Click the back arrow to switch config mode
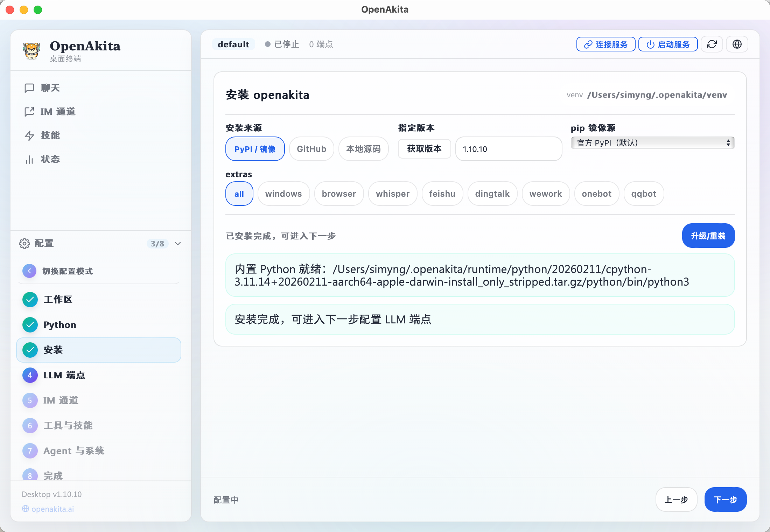This screenshot has height=532, width=770. pos(30,271)
